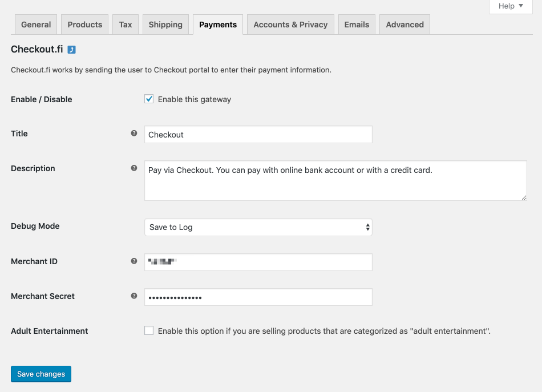Click the Description row label
Viewport: 542px width, 392px height.
coord(33,168)
